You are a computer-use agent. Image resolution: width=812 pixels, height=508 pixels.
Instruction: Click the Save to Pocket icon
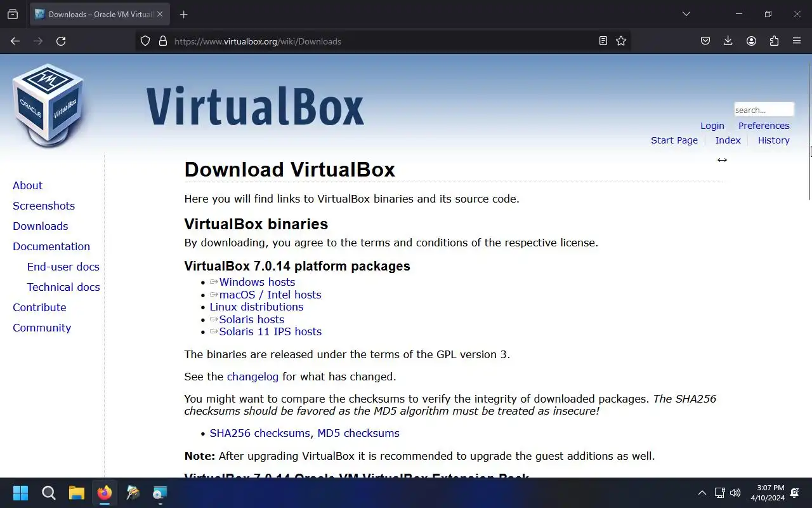pos(705,41)
